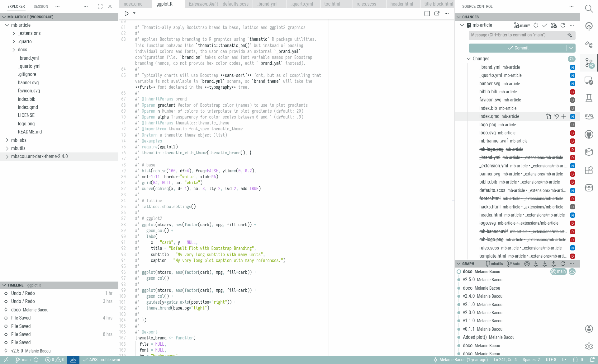The image size is (598, 364).
Task: Open Testing flask icon in activity bar
Action: pyautogui.click(x=589, y=98)
